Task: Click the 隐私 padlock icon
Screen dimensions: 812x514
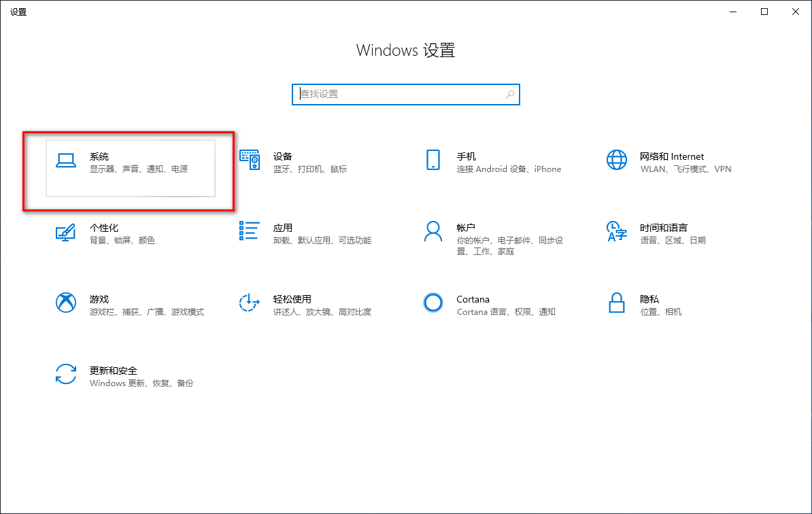Action: pyautogui.click(x=616, y=303)
